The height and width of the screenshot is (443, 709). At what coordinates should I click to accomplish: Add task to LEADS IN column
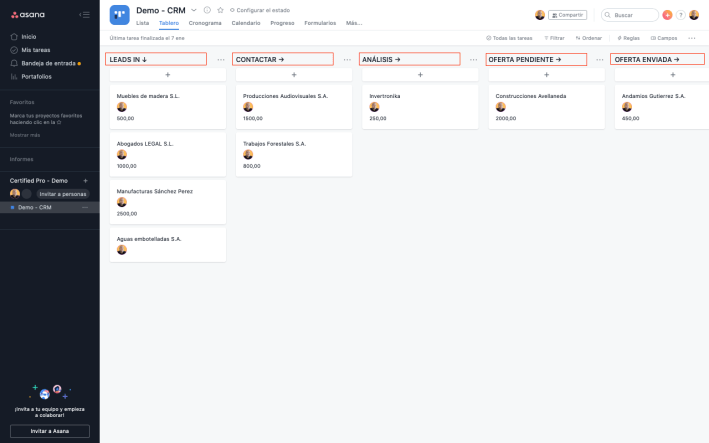167,75
